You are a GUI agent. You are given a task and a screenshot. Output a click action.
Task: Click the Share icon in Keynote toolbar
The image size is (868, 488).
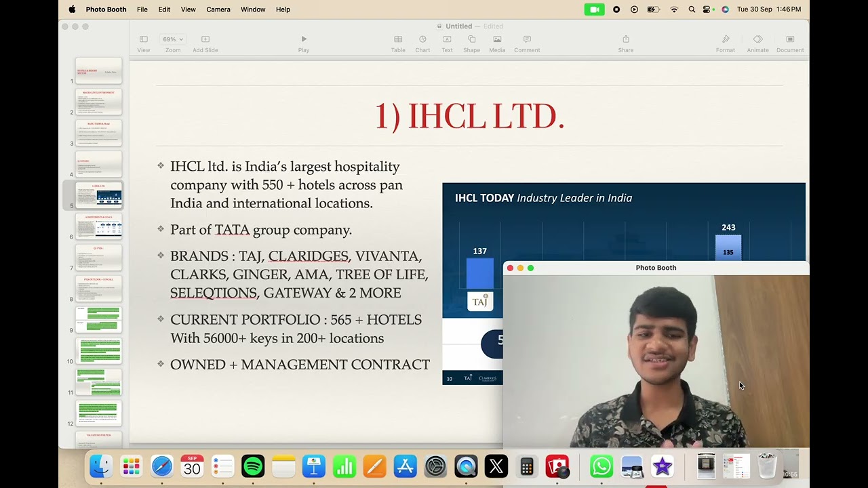point(626,39)
